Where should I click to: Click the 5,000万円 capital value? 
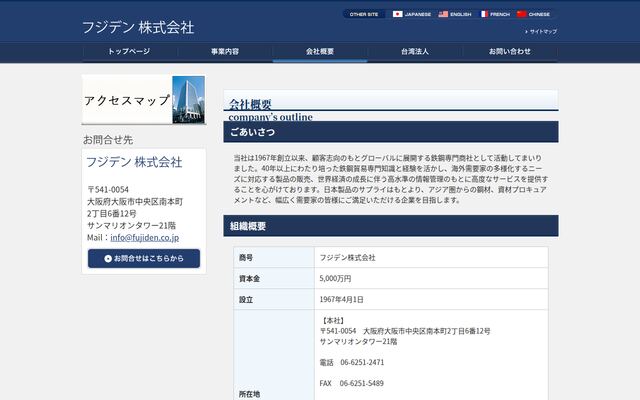coord(335,279)
